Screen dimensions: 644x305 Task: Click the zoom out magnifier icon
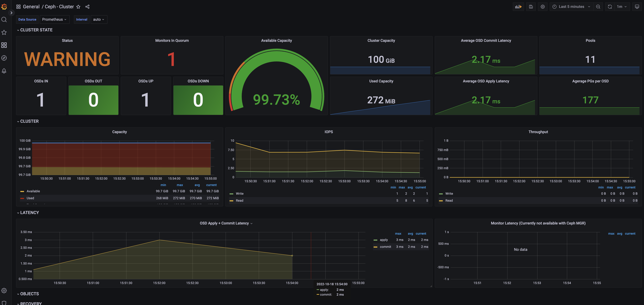point(598,7)
